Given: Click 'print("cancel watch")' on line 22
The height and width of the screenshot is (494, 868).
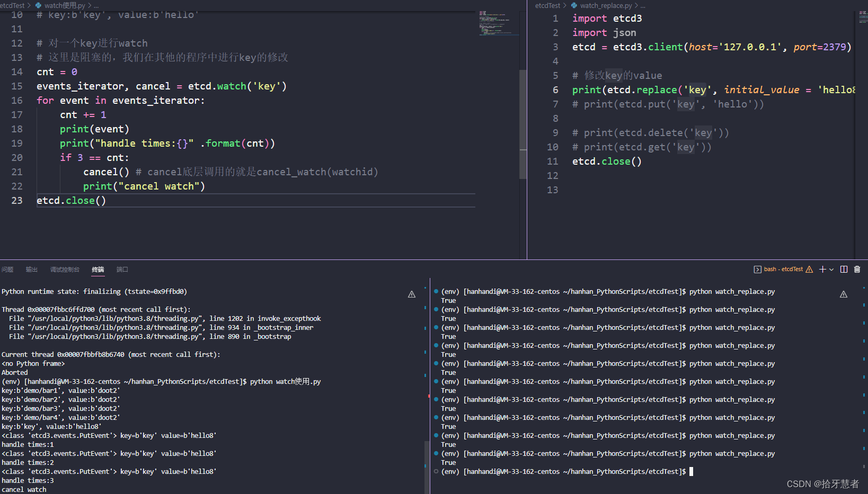Looking at the screenshot, I should coord(144,186).
